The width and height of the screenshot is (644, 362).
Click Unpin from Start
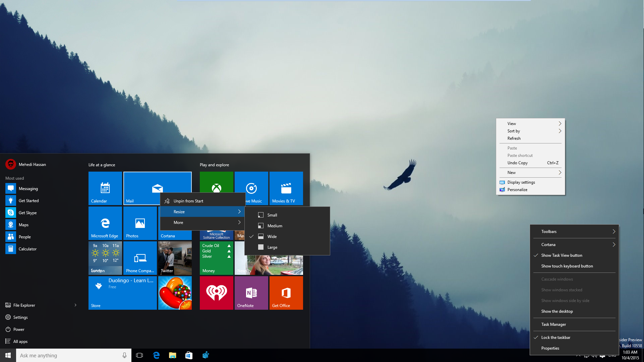pyautogui.click(x=188, y=201)
